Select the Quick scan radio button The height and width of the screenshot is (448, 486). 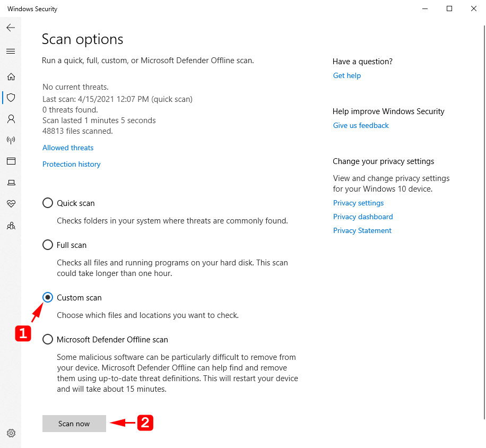point(47,203)
